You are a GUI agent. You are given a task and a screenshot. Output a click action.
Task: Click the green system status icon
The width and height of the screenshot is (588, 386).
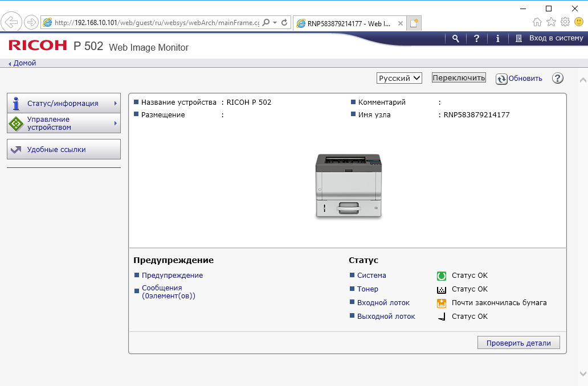coord(442,276)
